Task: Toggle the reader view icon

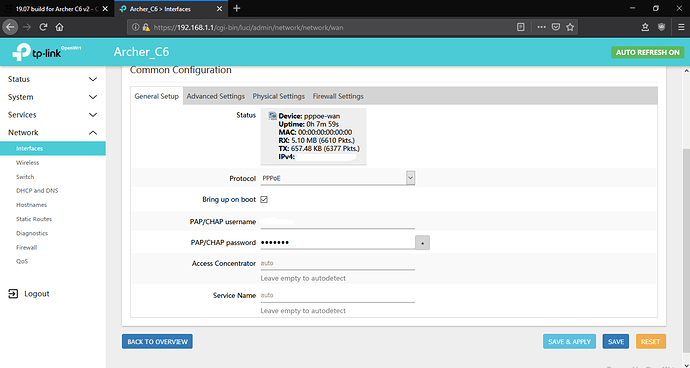Action: coord(521,27)
